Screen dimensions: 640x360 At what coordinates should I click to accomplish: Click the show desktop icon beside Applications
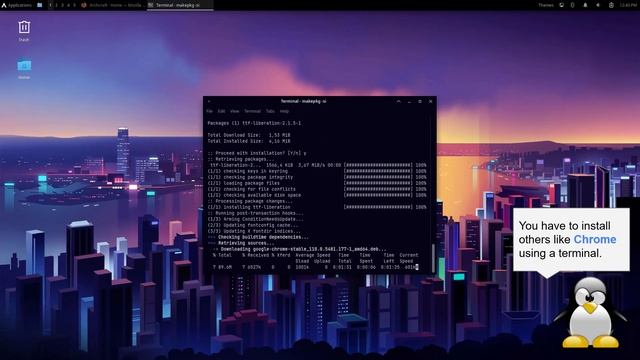pyautogui.click(x=40, y=5)
